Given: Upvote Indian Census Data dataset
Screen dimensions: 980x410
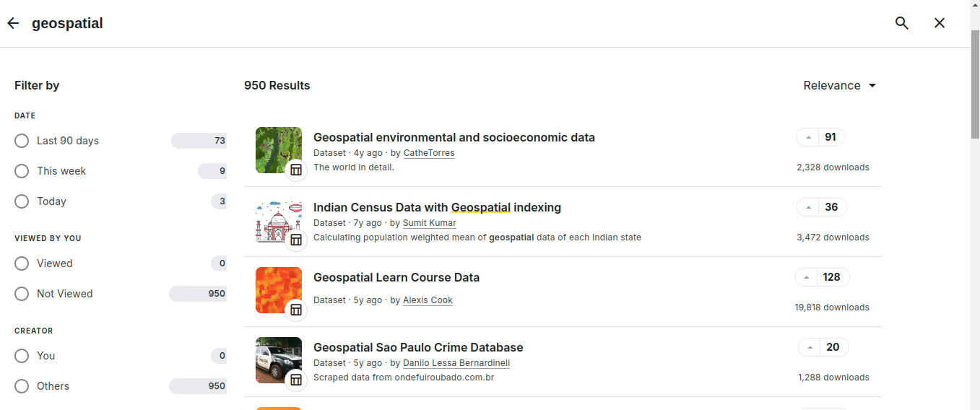Looking at the screenshot, I should coord(809,207).
